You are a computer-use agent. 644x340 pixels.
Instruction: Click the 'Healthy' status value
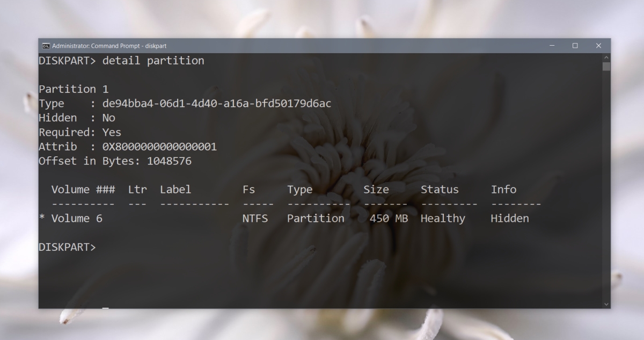[x=443, y=219]
